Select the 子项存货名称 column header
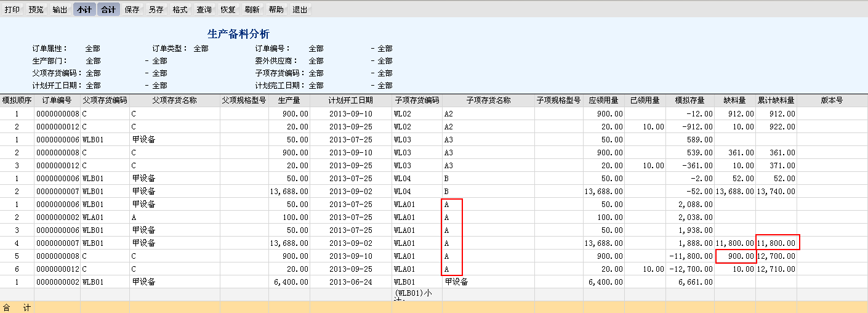Viewport: 868px width, 313px height. tap(488, 100)
